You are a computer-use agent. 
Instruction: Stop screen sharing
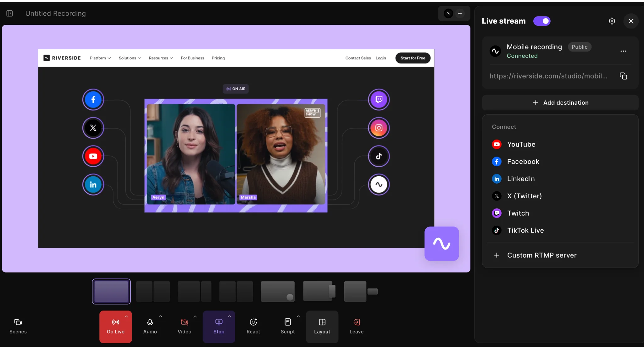[x=219, y=327]
